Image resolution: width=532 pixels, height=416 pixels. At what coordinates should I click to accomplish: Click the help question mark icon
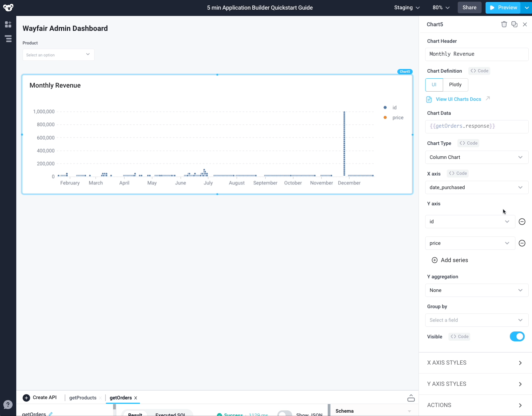click(8, 404)
